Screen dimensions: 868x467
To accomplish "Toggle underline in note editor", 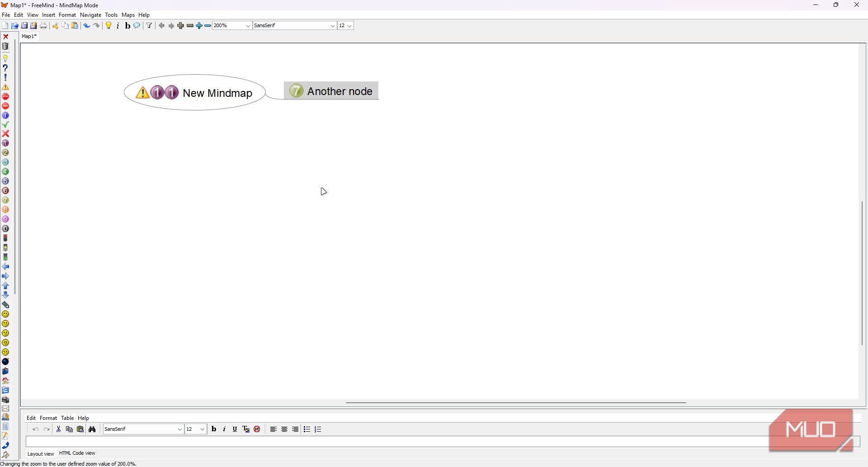I will point(235,429).
